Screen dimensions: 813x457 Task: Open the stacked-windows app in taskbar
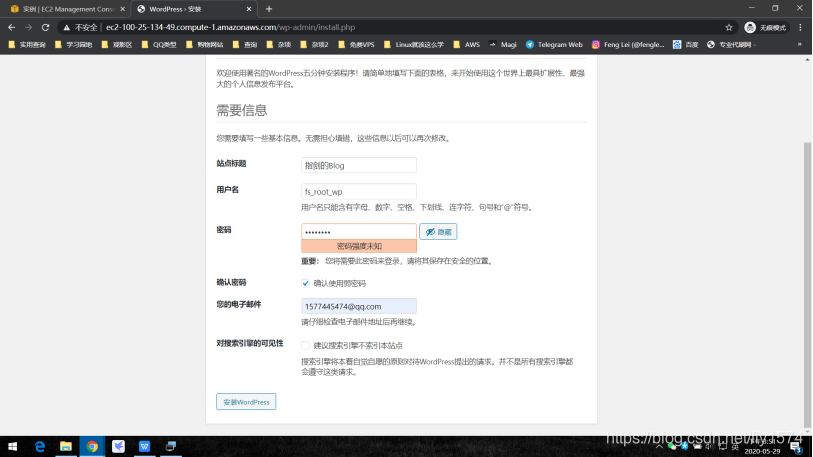(x=171, y=446)
